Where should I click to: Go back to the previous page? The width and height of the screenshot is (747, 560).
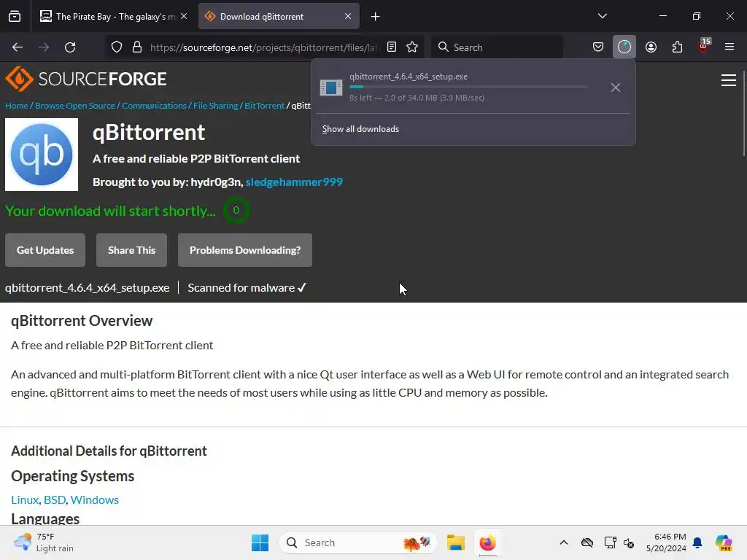tap(18, 47)
